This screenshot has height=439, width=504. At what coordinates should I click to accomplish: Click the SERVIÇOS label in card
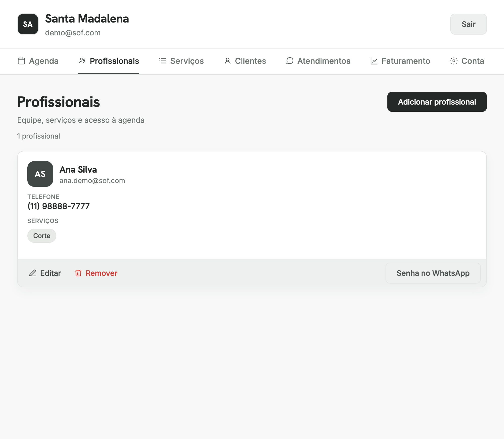click(43, 221)
